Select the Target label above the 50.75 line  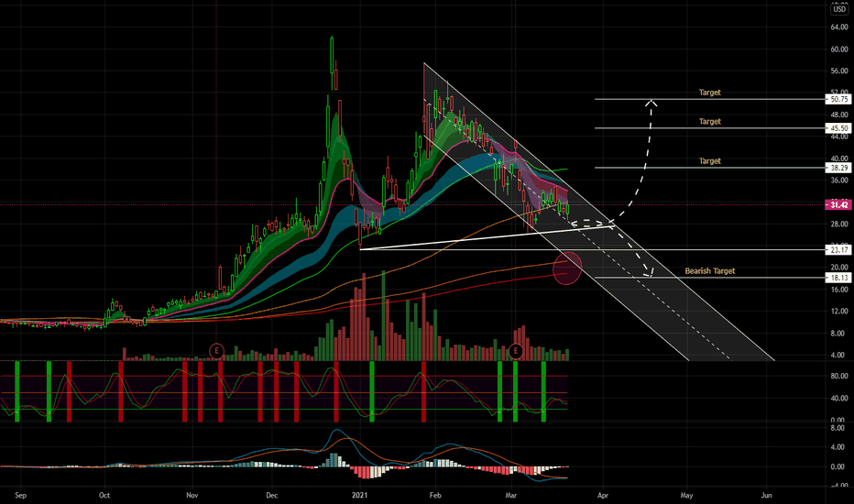pos(709,93)
